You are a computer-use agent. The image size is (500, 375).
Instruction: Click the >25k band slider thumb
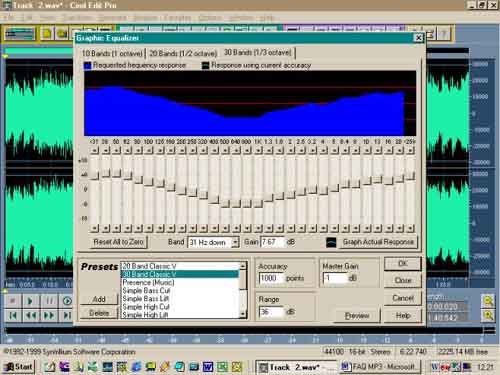pyautogui.click(x=410, y=175)
